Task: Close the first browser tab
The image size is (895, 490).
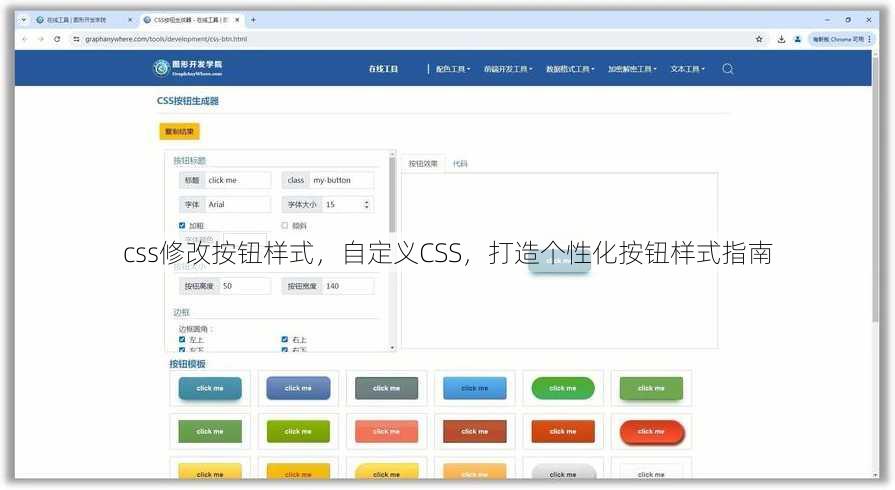Action: click(130, 19)
